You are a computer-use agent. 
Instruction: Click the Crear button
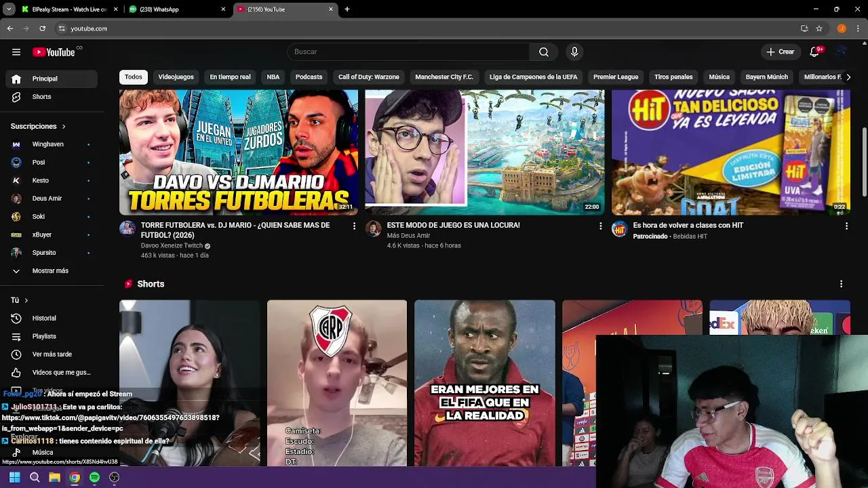780,52
